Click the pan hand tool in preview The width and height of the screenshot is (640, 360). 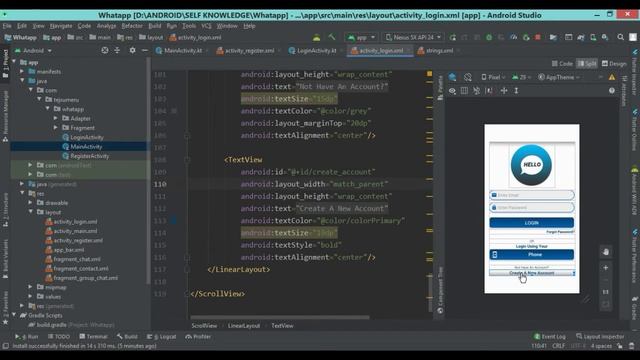pos(606,252)
